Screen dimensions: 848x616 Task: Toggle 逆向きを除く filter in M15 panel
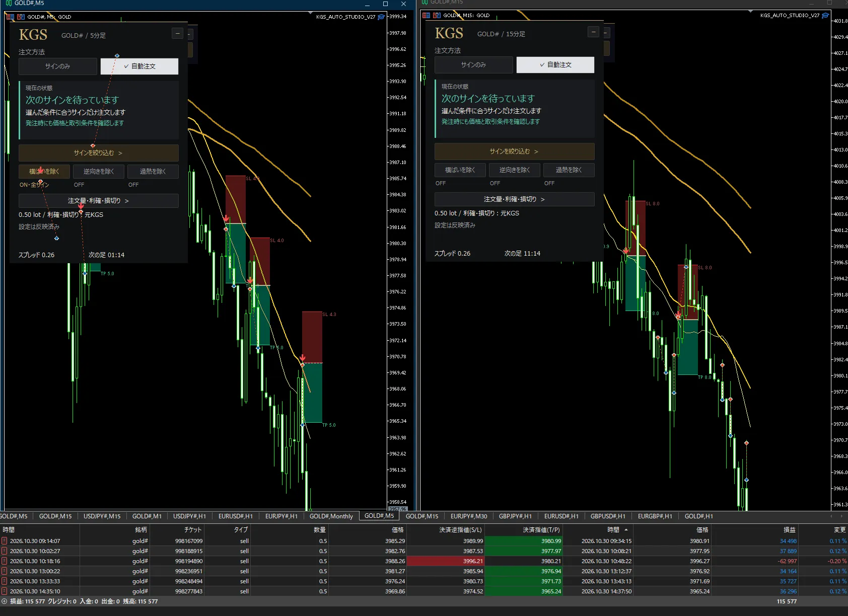pyautogui.click(x=515, y=170)
